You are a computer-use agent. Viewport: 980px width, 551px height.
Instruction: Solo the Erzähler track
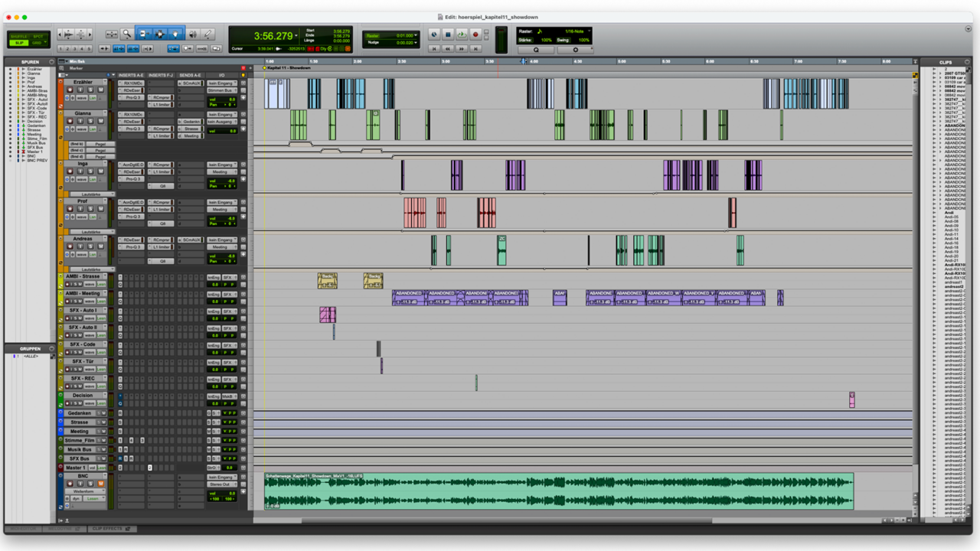click(90, 90)
